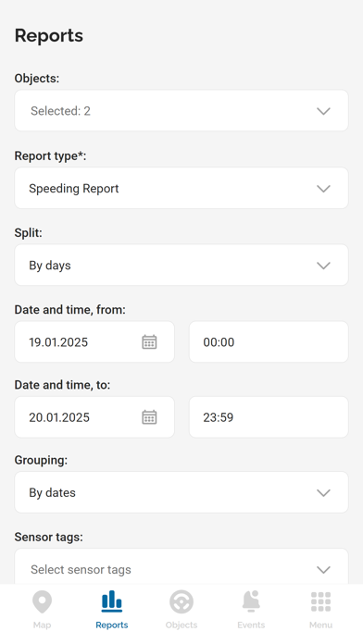363x644 pixels.
Task: Open the Report type dropdown
Action: (x=181, y=188)
